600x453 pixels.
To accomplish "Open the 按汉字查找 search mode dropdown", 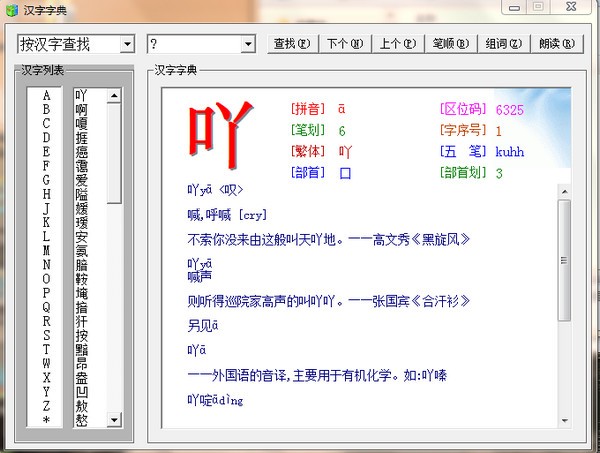I will (126, 44).
